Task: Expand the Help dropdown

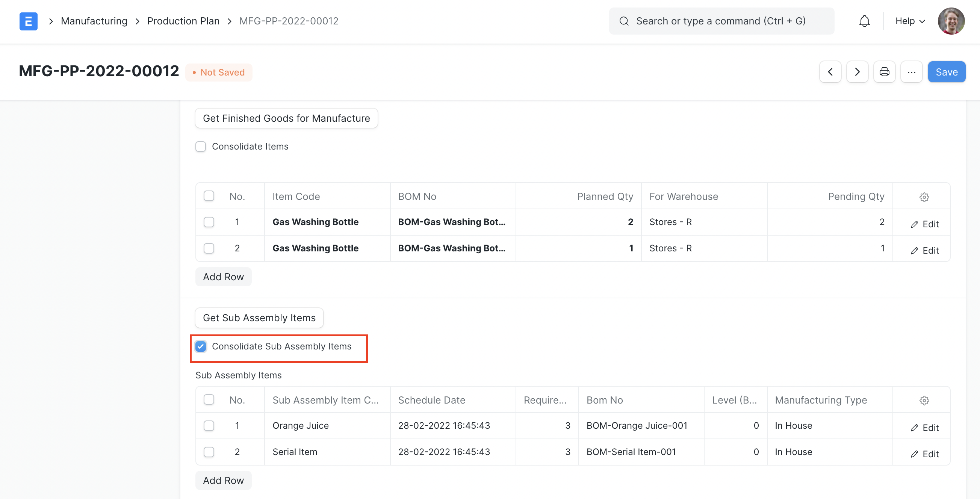Action: (910, 21)
